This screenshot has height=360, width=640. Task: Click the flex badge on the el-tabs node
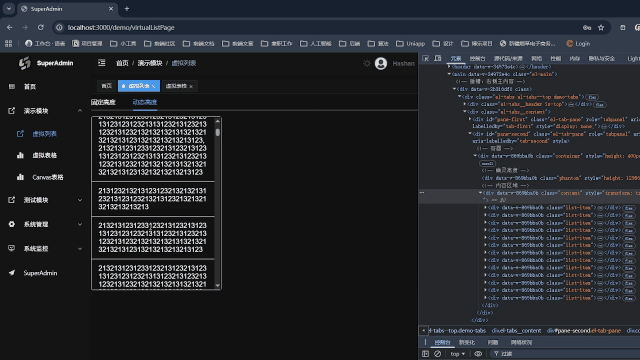click(592, 97)
